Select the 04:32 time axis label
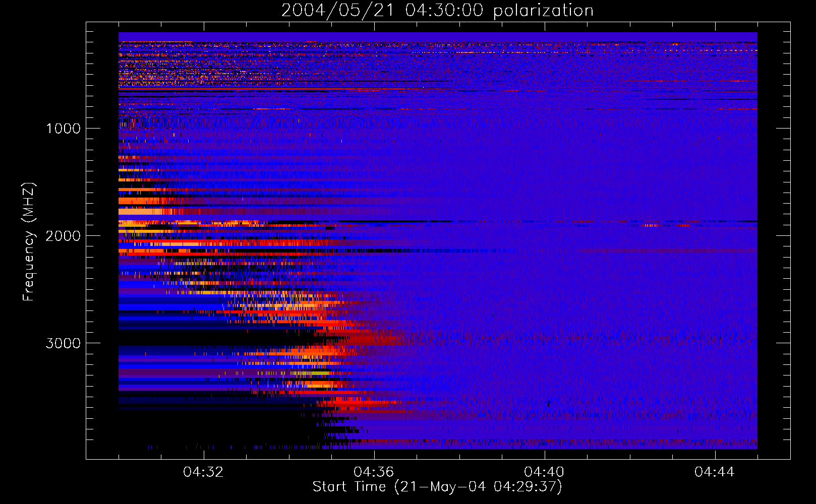This screenshot has width=816, height=504. tap(203, 472)
